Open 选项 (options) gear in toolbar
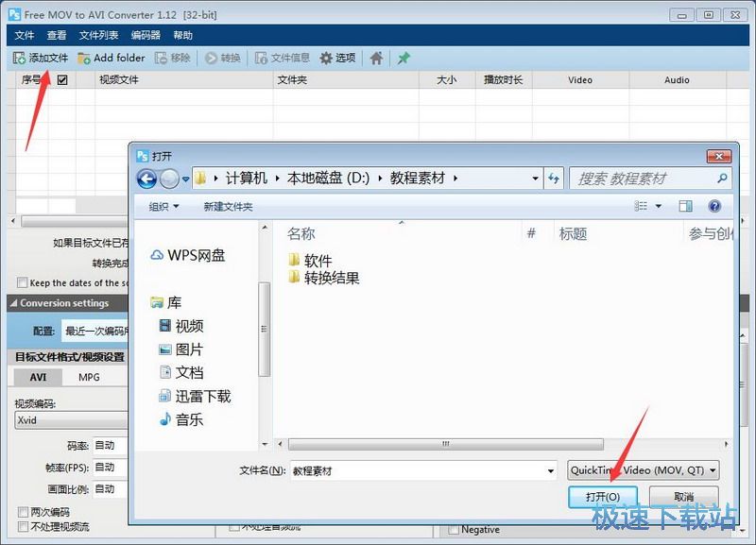756x545 pixels. (x=337, y=58)
